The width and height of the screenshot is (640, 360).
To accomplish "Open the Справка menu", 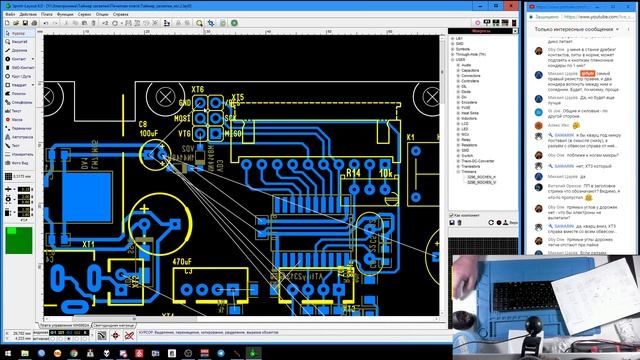I will 120,14.
